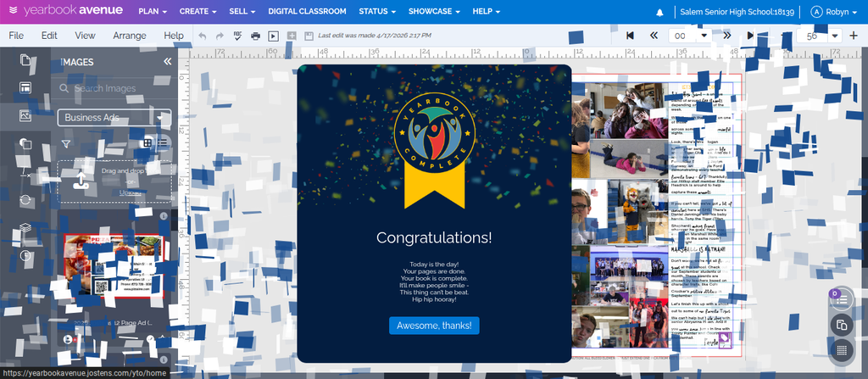Screen dimensions: 868x379
Task: Switch images to list view
Action: (162, 143)
